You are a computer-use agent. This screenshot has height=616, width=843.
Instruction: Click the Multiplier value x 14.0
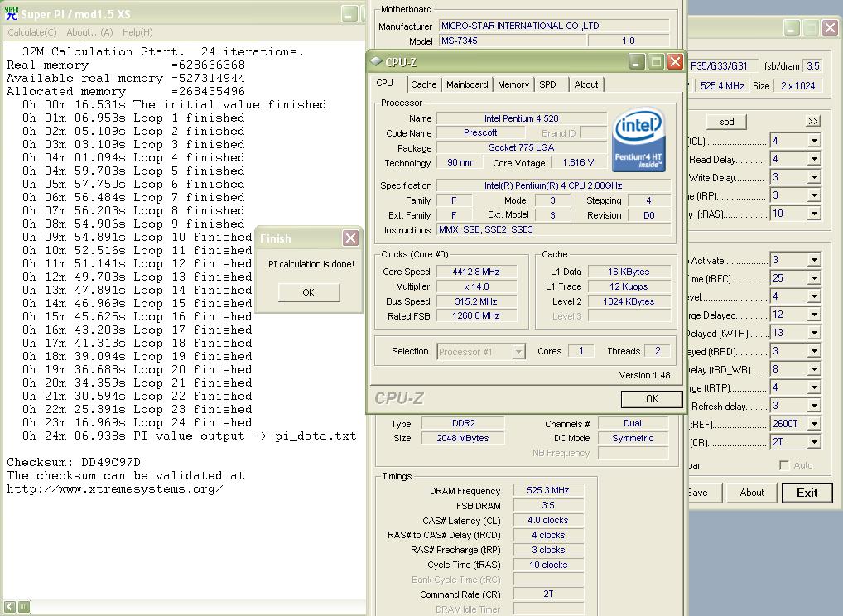coord(476,287)
